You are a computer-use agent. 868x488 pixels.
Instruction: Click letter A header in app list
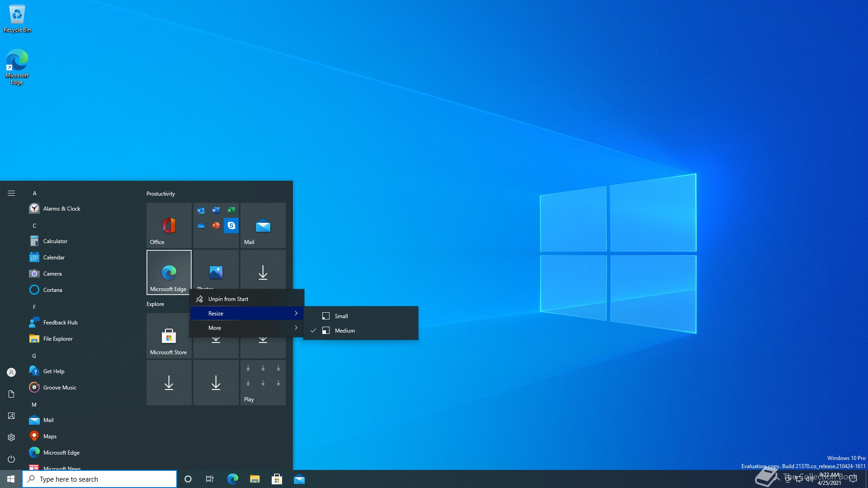click(34, 193)
